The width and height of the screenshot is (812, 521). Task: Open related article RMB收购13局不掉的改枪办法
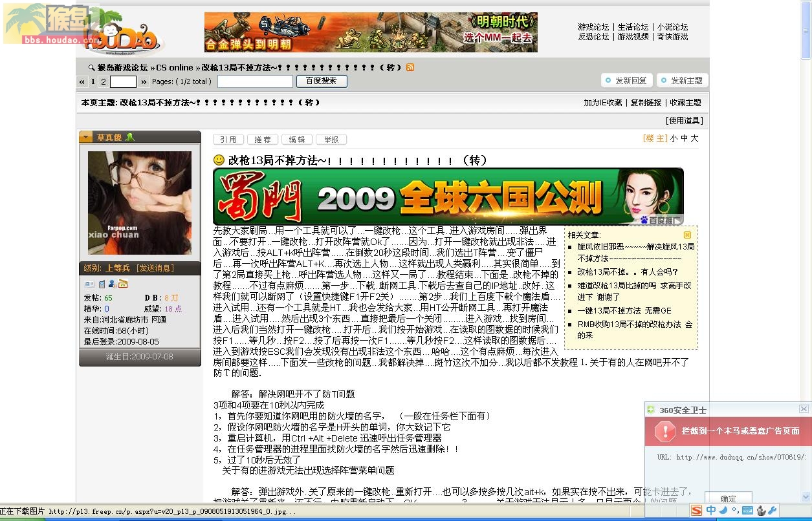(633, 330)
